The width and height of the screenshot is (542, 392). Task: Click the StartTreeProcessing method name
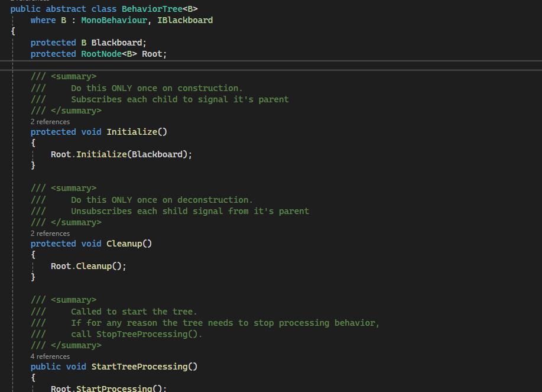click(139, 367)
